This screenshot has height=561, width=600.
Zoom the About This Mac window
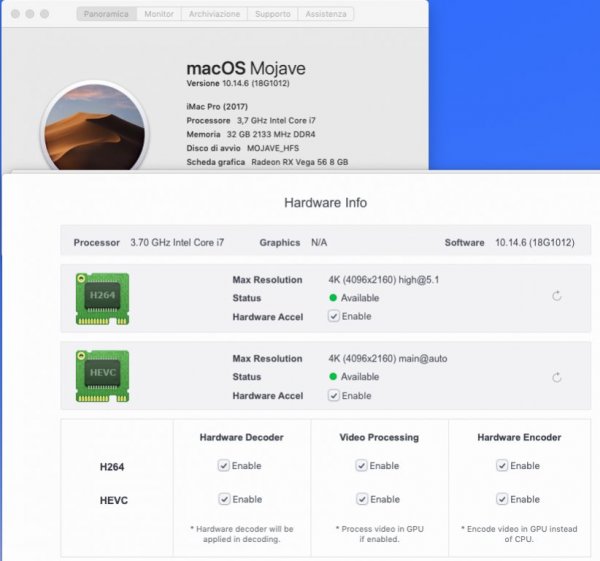click(x=44, y=14)
